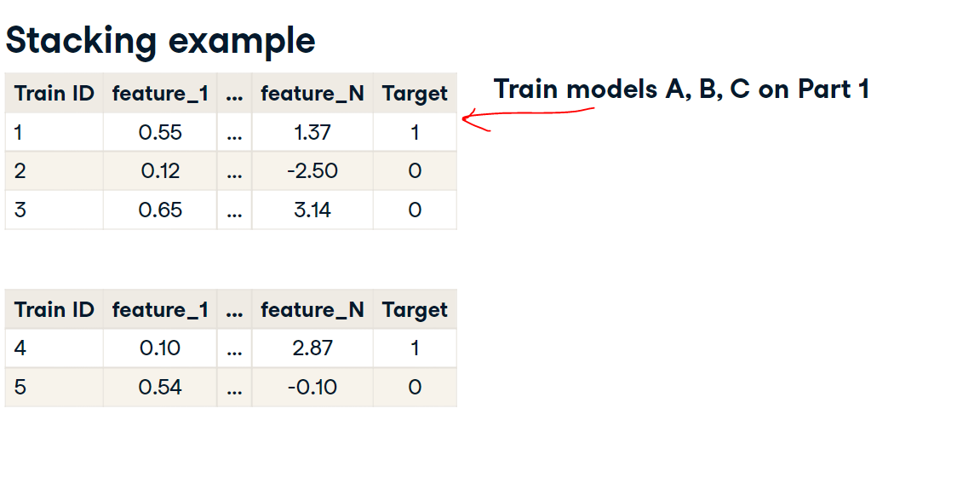This screenshot has height=489, width=980.
Task: Click feature_1 header in the top table
Action: click(160, 93)
